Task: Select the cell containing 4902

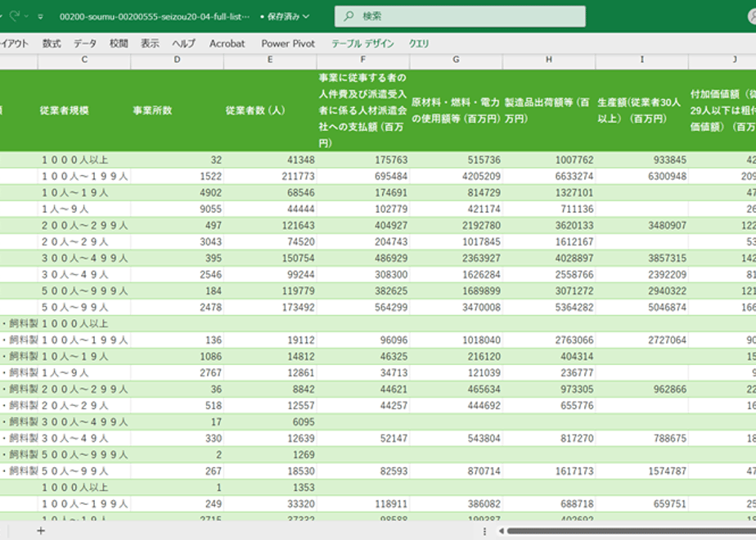Action: pos(177,192)
